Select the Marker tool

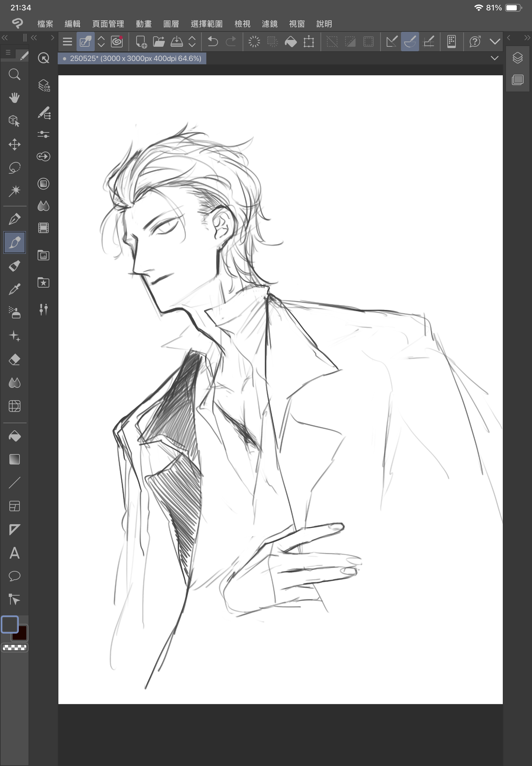[x=14, y=266]
